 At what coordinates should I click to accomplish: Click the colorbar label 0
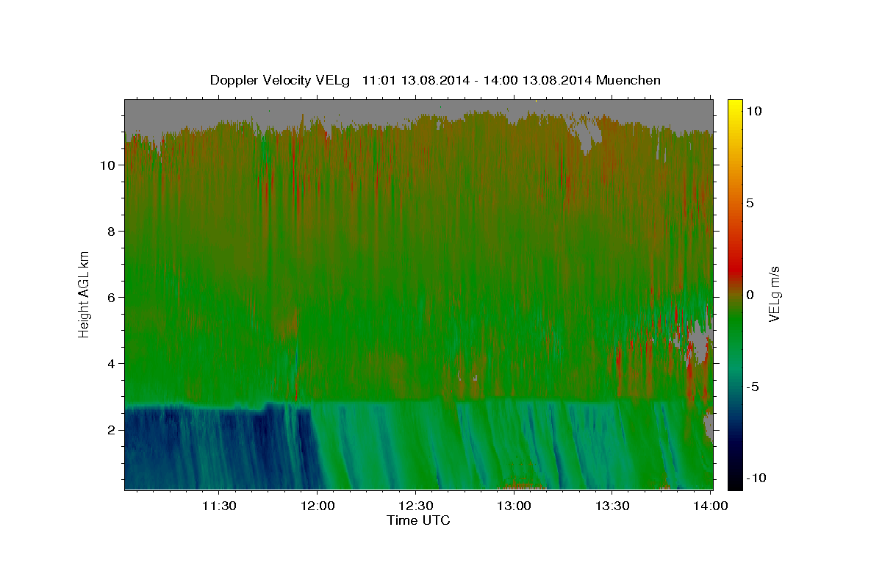tap(750, 295)
